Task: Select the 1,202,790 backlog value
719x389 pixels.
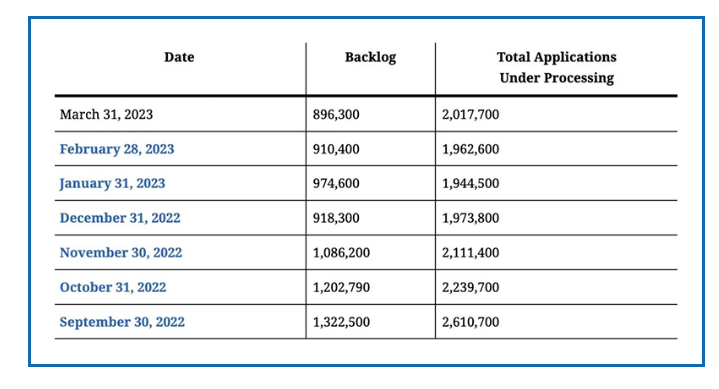Action: 341,287
